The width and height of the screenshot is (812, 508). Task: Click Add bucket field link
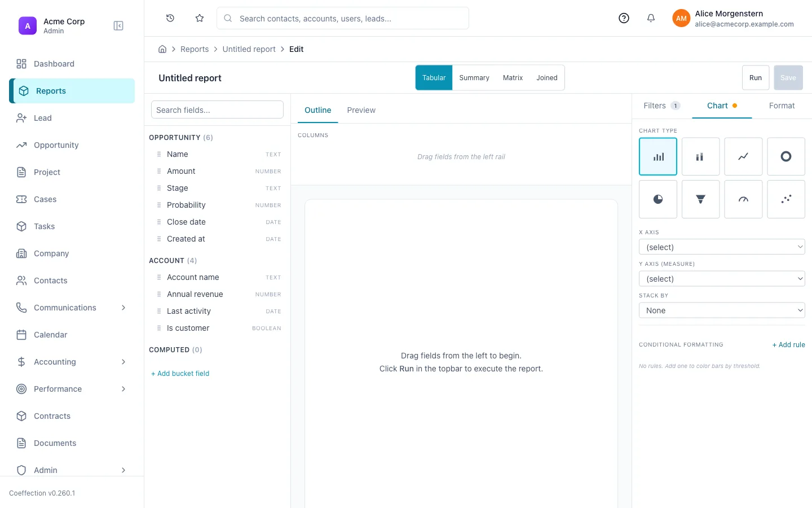180,374
